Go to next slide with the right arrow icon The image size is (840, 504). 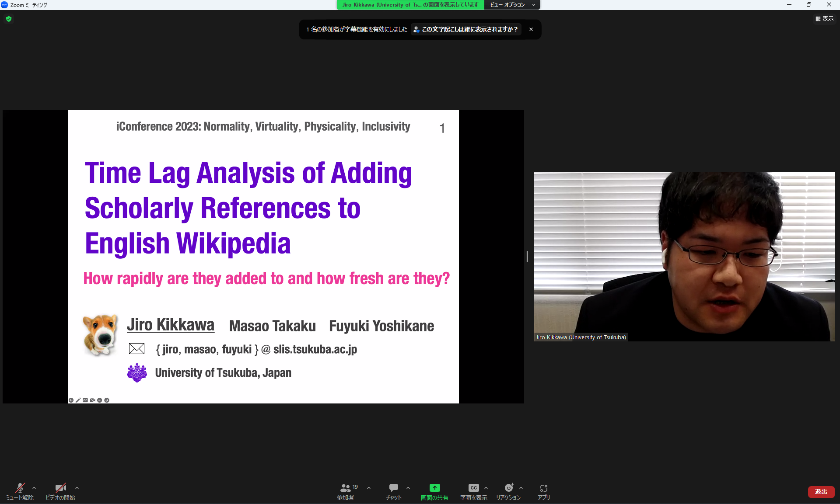107,400
